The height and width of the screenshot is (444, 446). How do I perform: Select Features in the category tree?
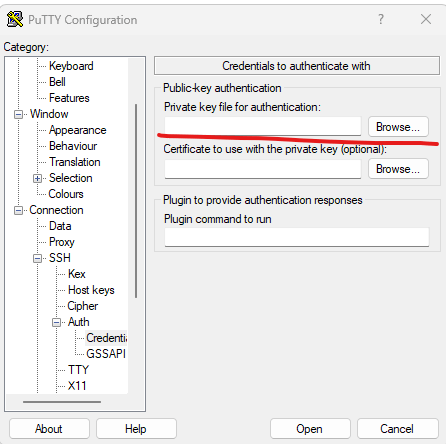coord(69,98)
